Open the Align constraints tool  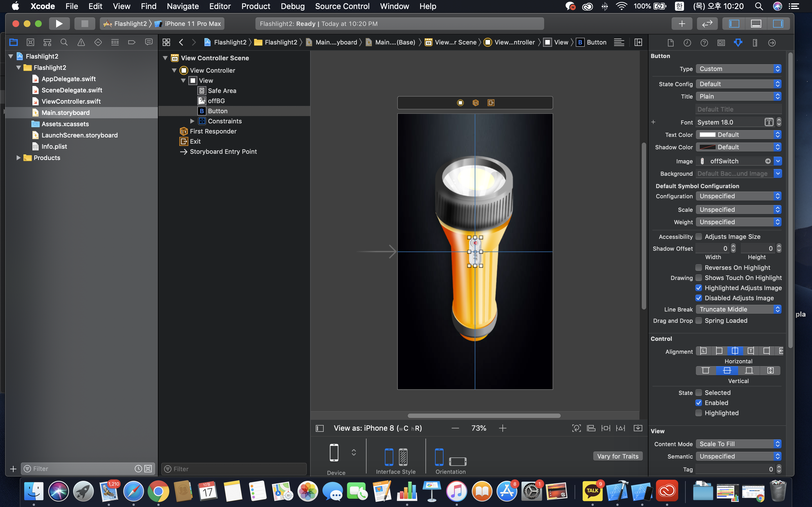pyautogui.click(x=591, y=428)
